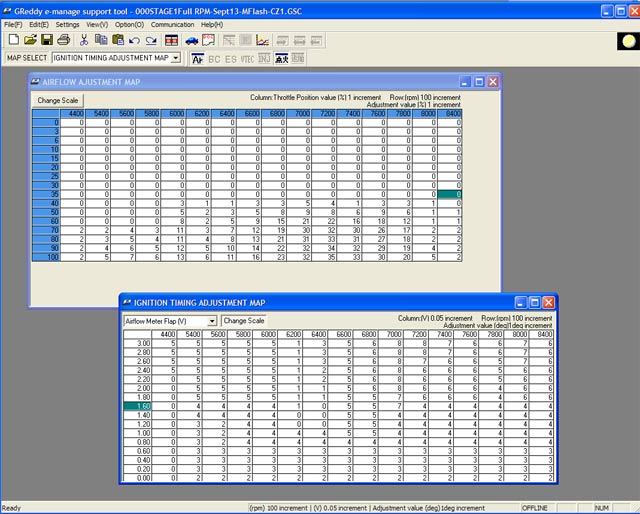
Task: Open the Option(O) menu
Action: click(x=129, y=24)
